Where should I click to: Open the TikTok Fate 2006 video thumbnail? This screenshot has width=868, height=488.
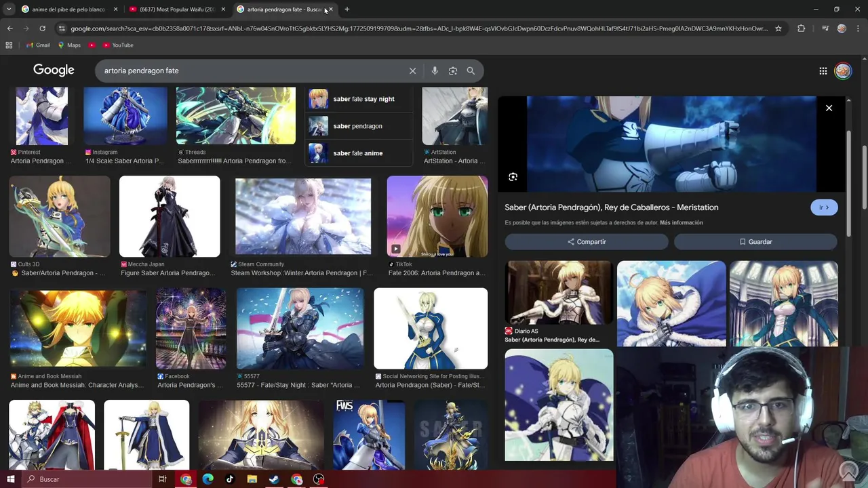tap(437, 217)
